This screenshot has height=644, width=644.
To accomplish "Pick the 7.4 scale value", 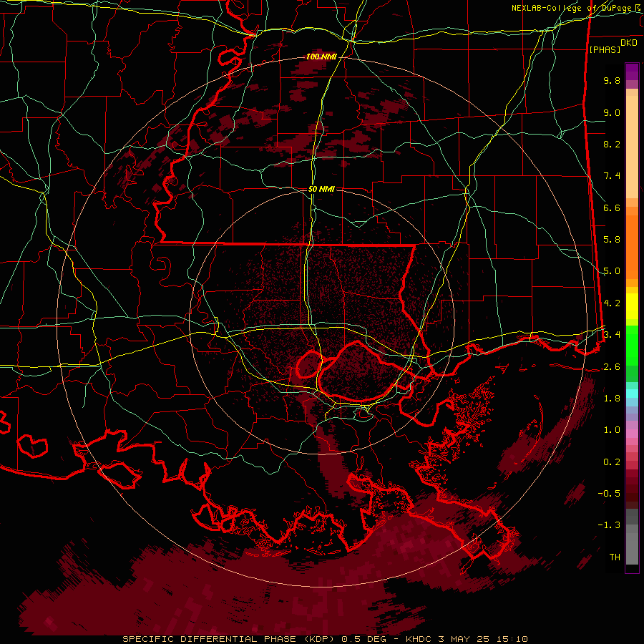I will point(612,176).
